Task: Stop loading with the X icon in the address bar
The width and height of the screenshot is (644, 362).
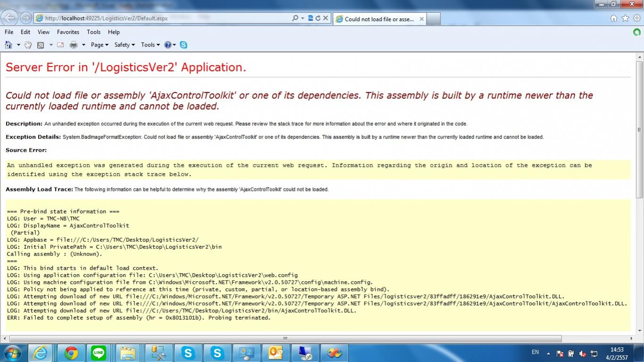Action: pos(325,18)
